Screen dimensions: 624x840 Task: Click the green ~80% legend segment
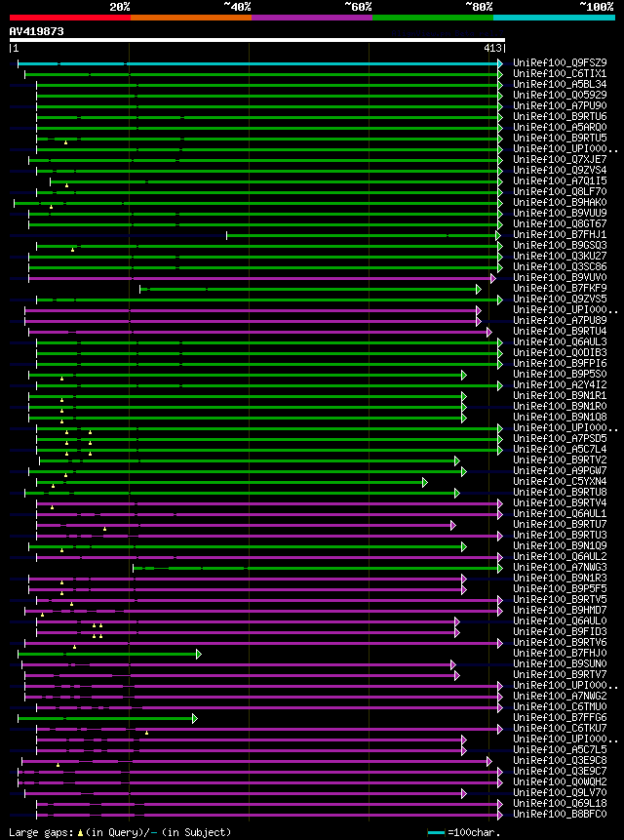point(433,18)
